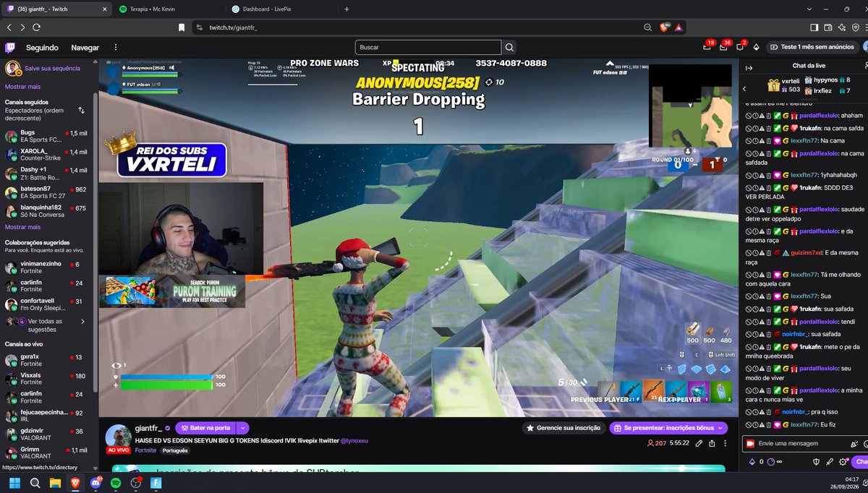The height and width of the screenshot is (493, 868).
Task: Click the chat shield moderation icon
Action: point(816,461)
